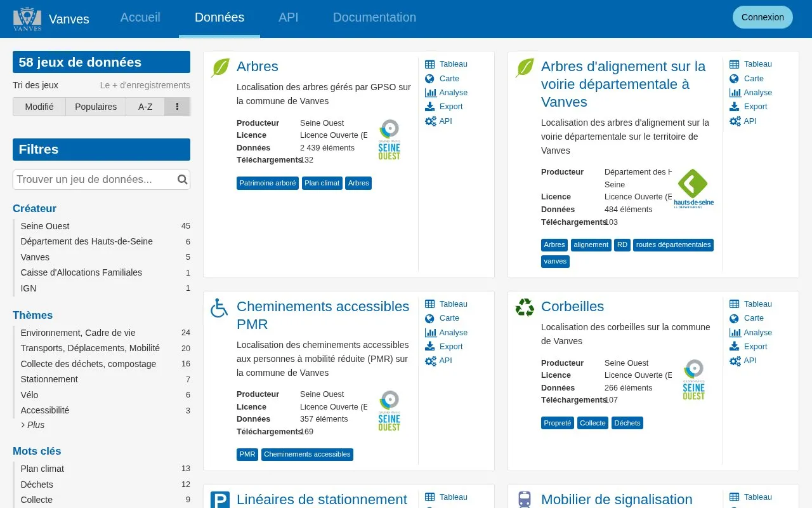Viewport: 812px width, 508px height.
Task: Open Carte view of Arbres dataset
Action: click(442, 79)
